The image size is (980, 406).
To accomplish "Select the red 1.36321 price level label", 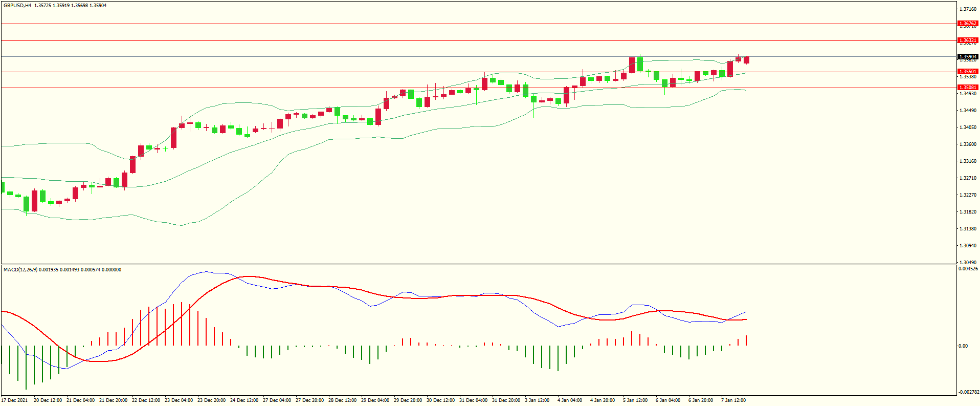I will 967,40.
